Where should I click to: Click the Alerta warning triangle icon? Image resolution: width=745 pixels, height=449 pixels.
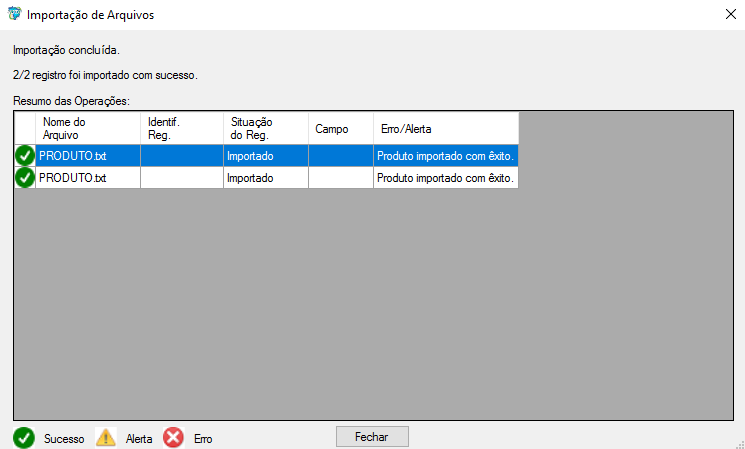105,437
